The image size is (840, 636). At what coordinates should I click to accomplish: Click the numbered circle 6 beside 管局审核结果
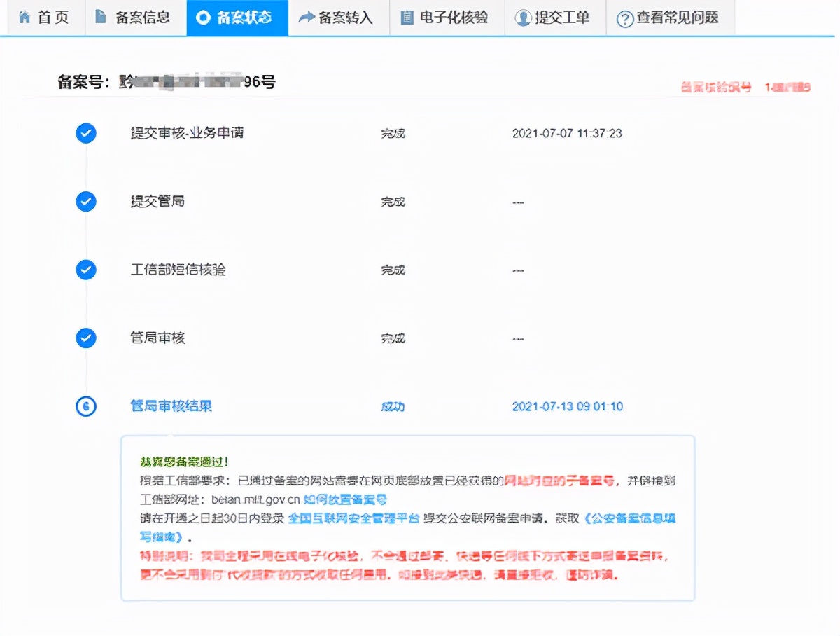click(x=85, y=406)
